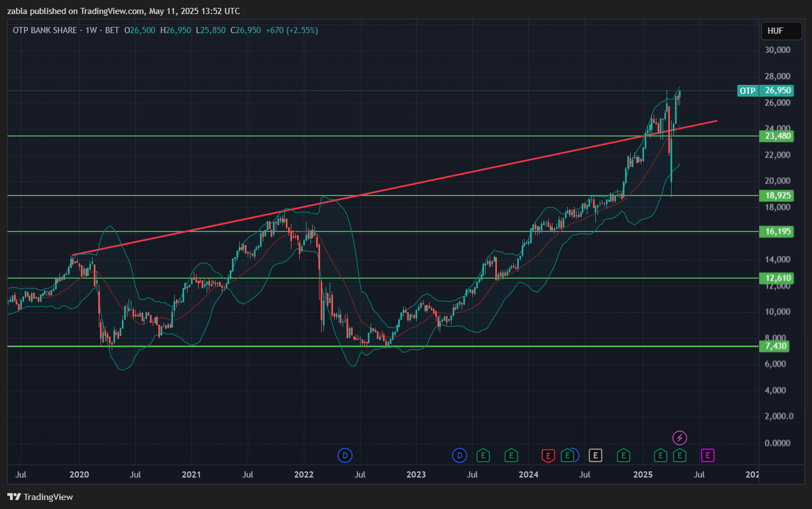
Task: Select the 12,610 horizontal level price tag
Action: point(777,278)
